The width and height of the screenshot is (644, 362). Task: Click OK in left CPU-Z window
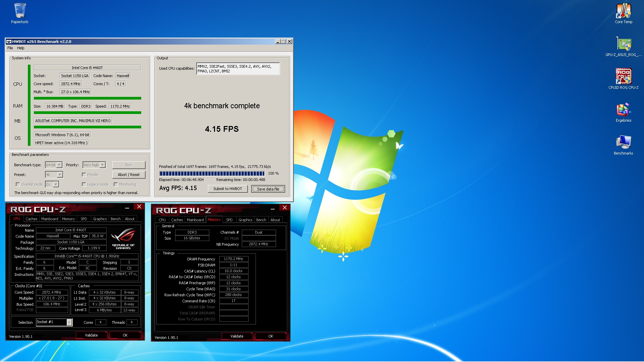point(125,335)
